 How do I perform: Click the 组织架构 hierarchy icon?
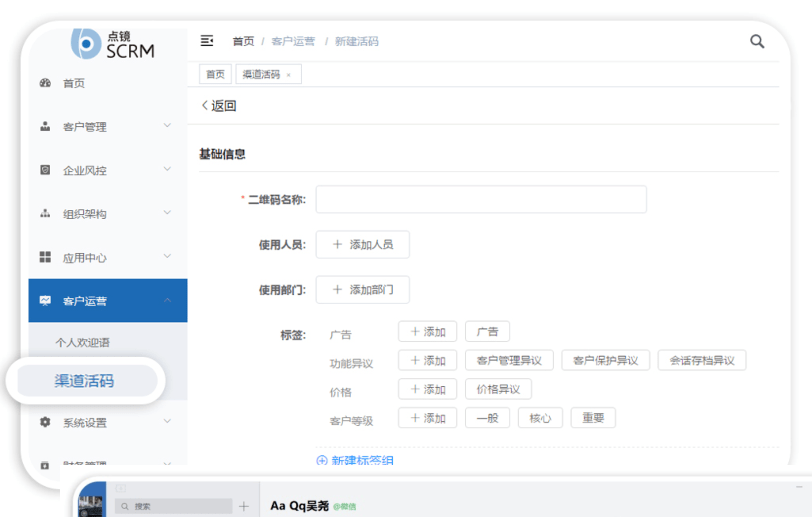(45, 213)
